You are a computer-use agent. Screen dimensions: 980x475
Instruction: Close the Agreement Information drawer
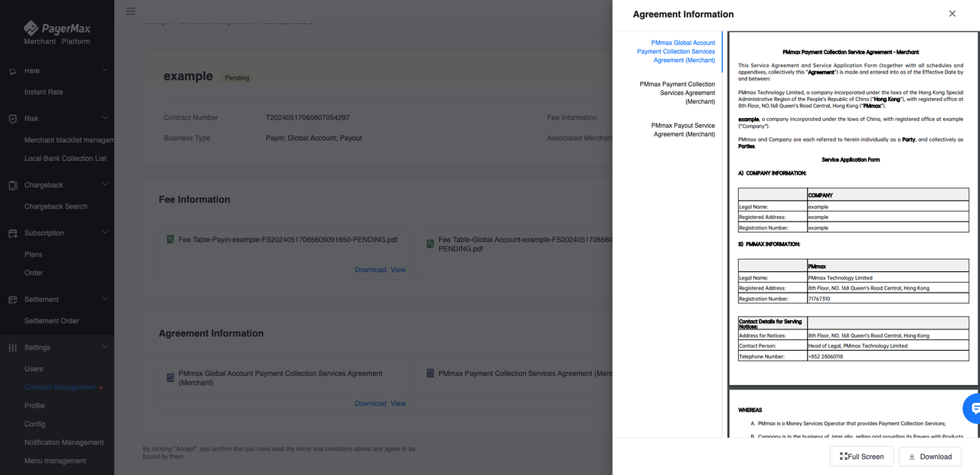pyautogui.click(x=952, y=14)
